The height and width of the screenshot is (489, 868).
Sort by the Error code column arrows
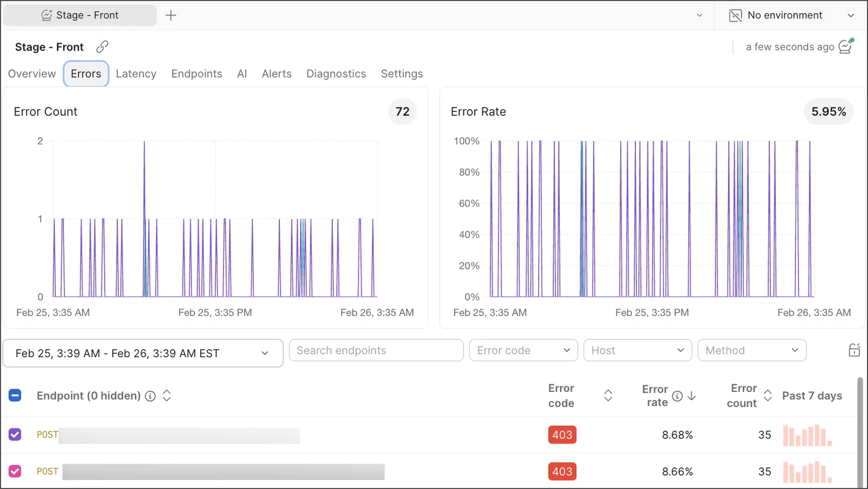(x=608, y=396)
